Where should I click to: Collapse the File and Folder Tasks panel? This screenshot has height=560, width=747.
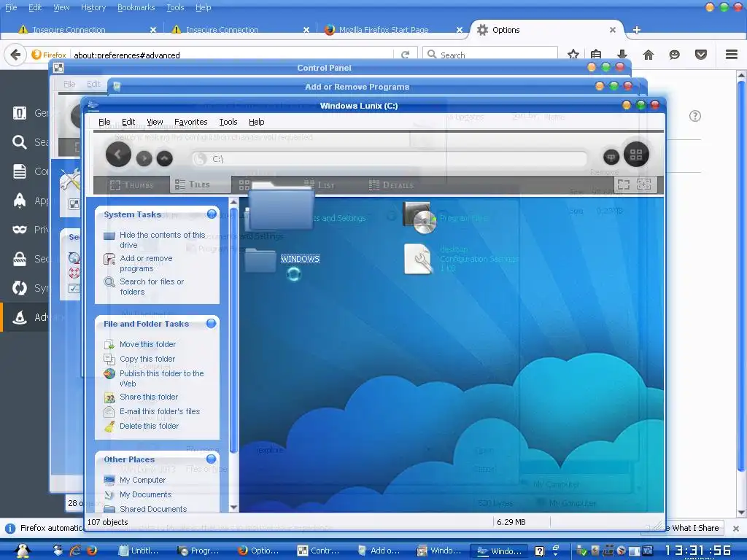pyautogui.click(x=211, y=323)
